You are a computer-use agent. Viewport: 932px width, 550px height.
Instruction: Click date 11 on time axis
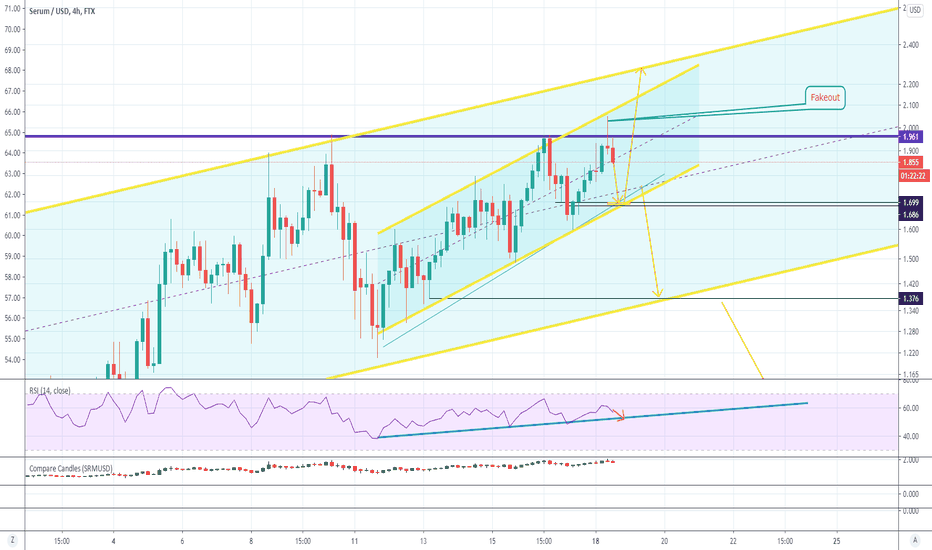pyautogui.click(x=354, y=541)
